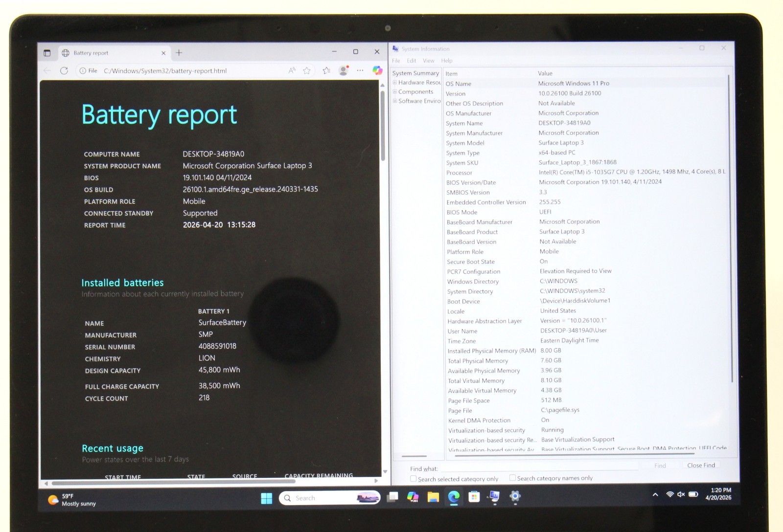Click the taskbar Search box
783x532 pixels.
(330, 498)
